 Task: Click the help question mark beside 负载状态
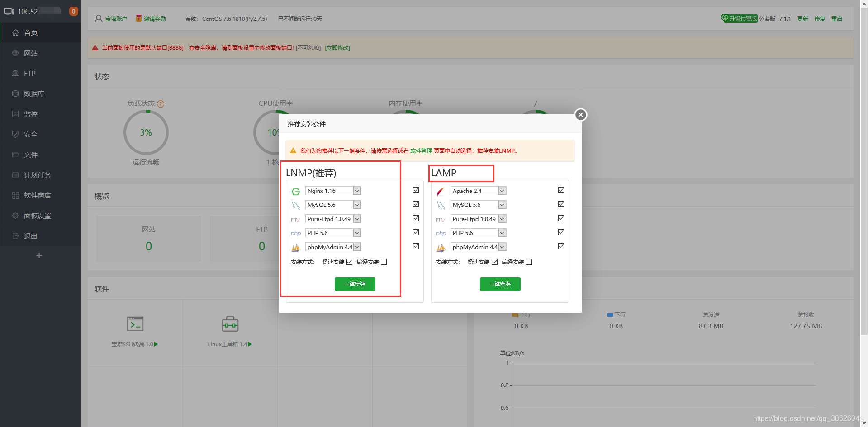click(161, 104)
